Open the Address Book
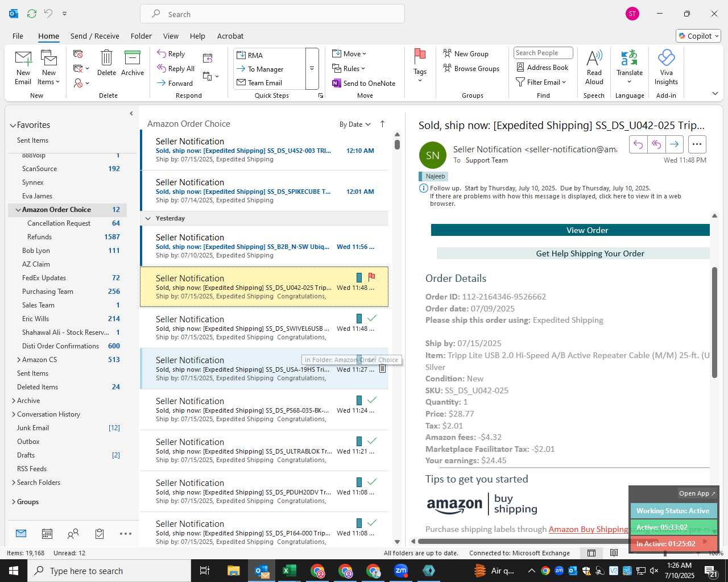 [542, 67]
